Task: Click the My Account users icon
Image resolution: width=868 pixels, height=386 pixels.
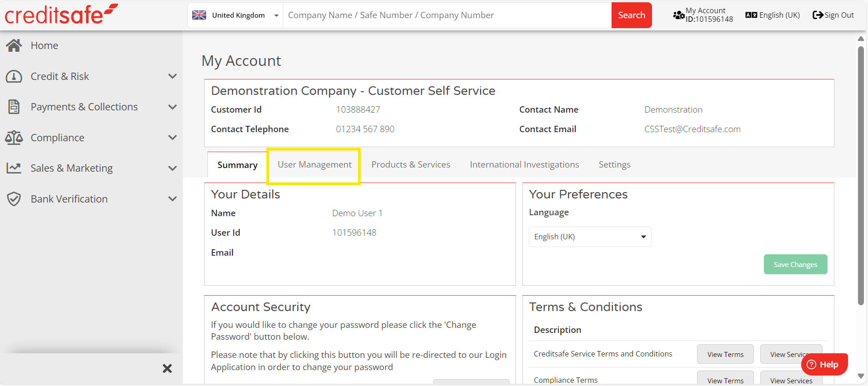Action: point(679,15)
